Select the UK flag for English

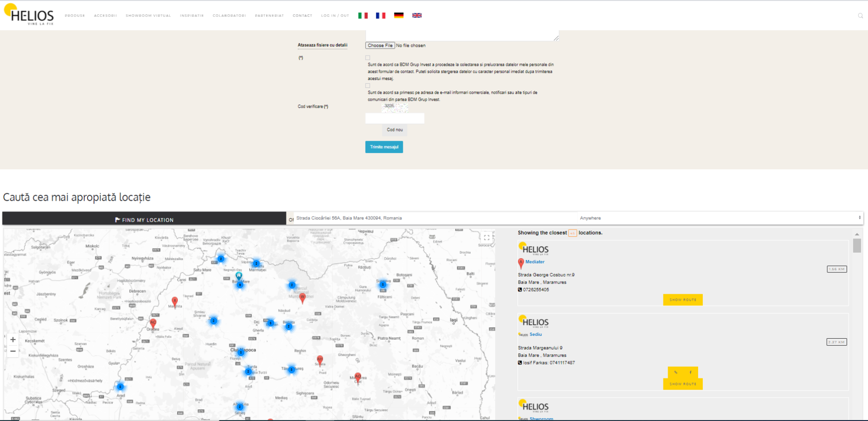pos(416,15)
